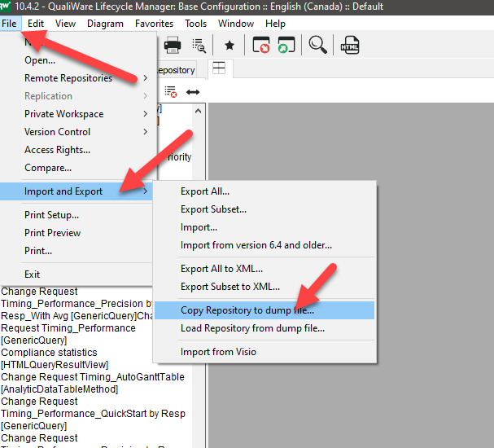Click the window icon with green arrow badge
494x448 pixels.
pos(286,45)
